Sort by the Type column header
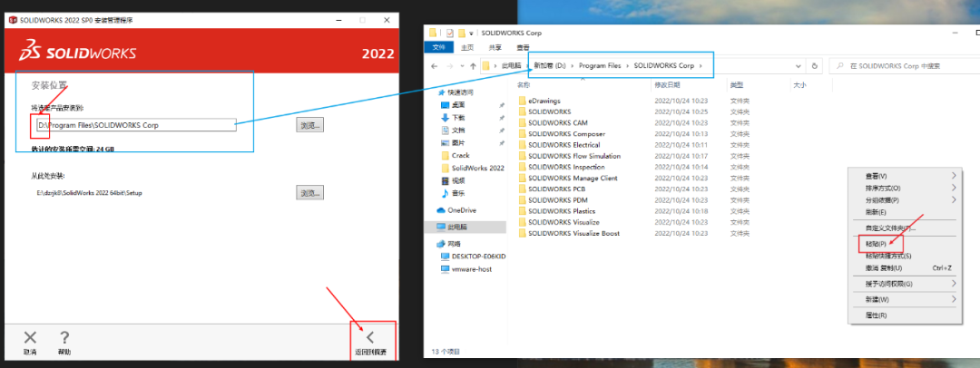The width and height of the screenshot is (980, 368). pyautogui.click(x=737, y=84)
